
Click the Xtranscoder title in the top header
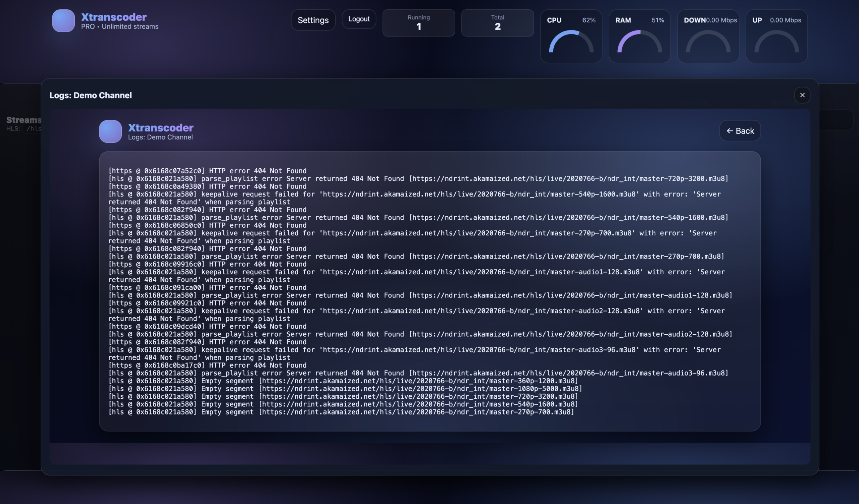[x=114, y=17]
